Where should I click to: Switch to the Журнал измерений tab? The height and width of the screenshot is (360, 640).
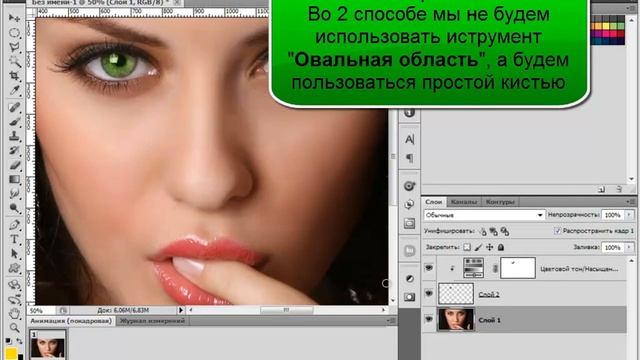pyautogui.click(x=152, y=321)
